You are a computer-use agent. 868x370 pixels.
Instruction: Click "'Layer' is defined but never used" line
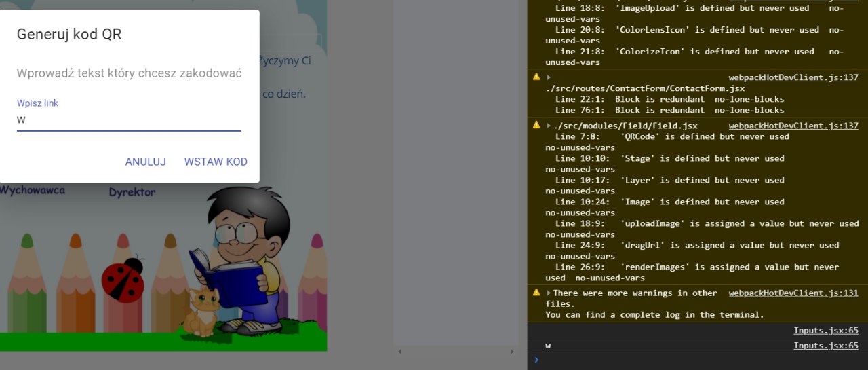point(670,180)
